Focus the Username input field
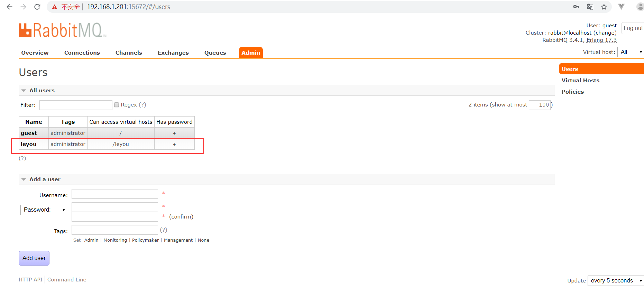644x288 pixels. click(115, 194)
